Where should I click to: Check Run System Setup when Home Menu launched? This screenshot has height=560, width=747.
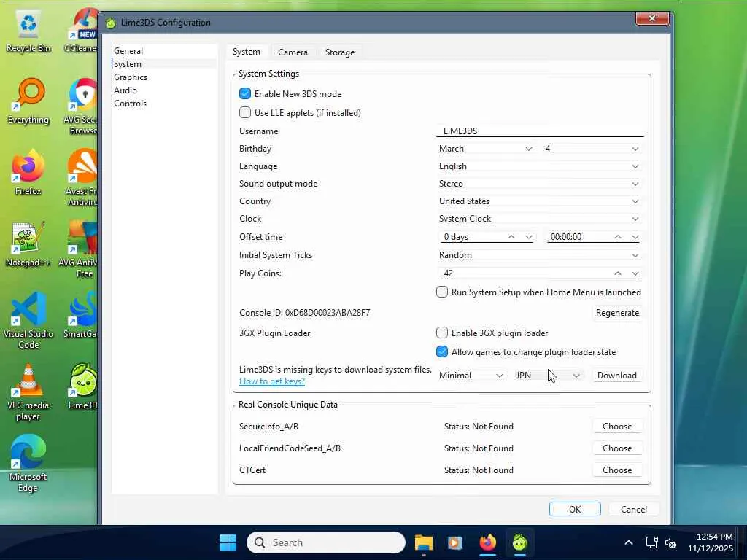[x=441, y=292]
